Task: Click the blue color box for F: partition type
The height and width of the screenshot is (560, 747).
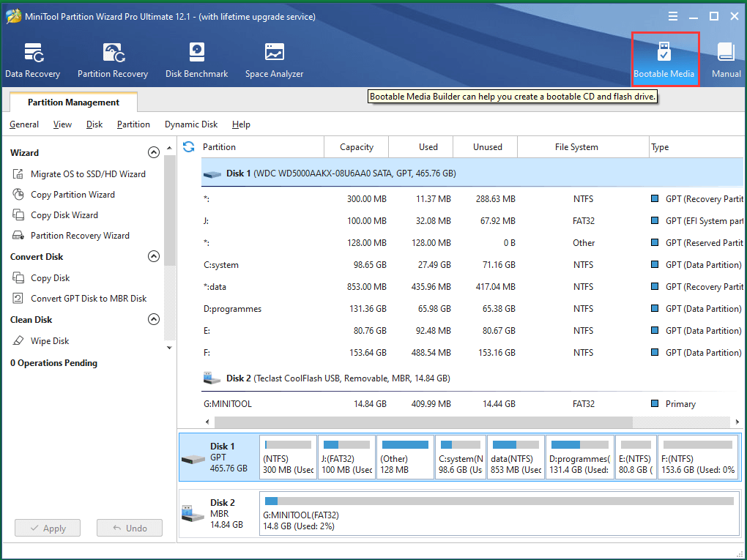Action: pos(655,352)
